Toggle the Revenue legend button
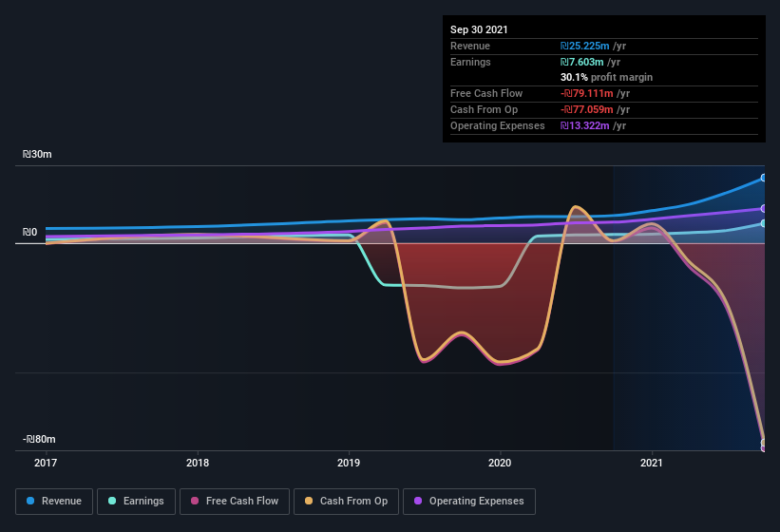780x532 pixels. [x=54, y=502]
